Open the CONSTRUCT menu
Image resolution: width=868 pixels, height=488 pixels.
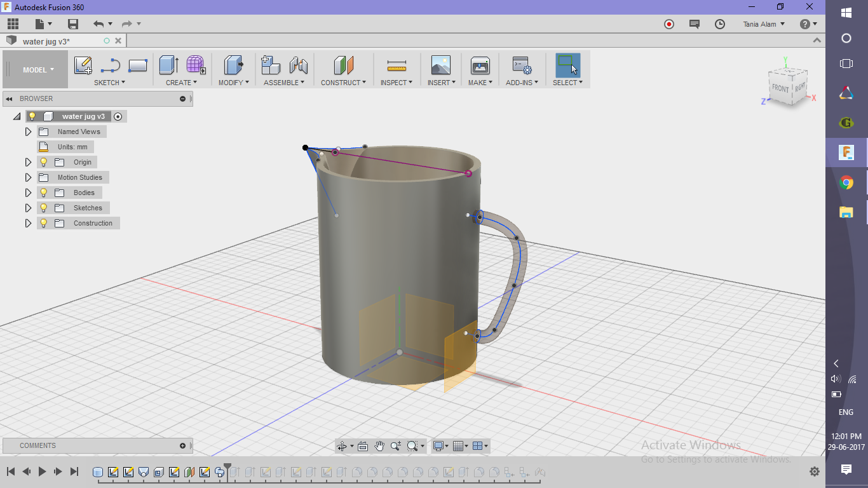343,83
